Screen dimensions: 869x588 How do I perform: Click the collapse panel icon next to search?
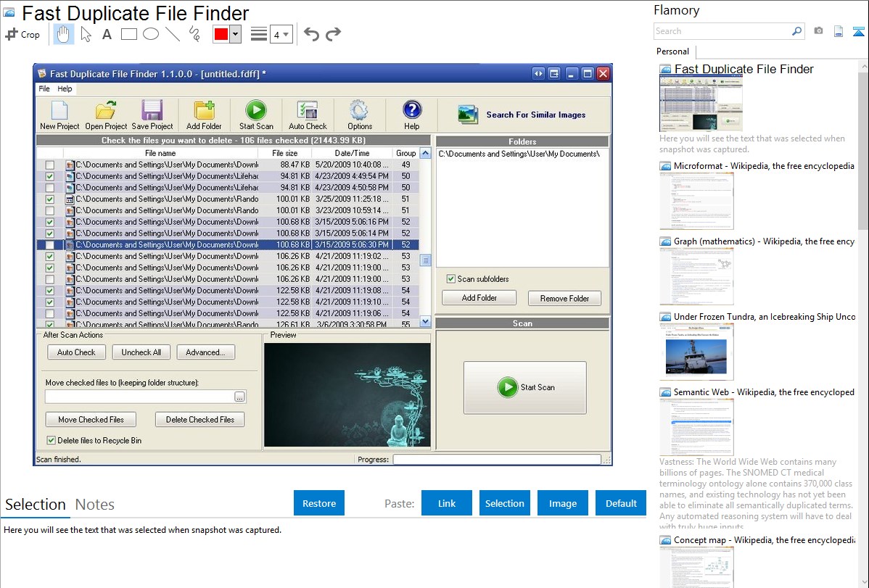click(x=858, y=31)
